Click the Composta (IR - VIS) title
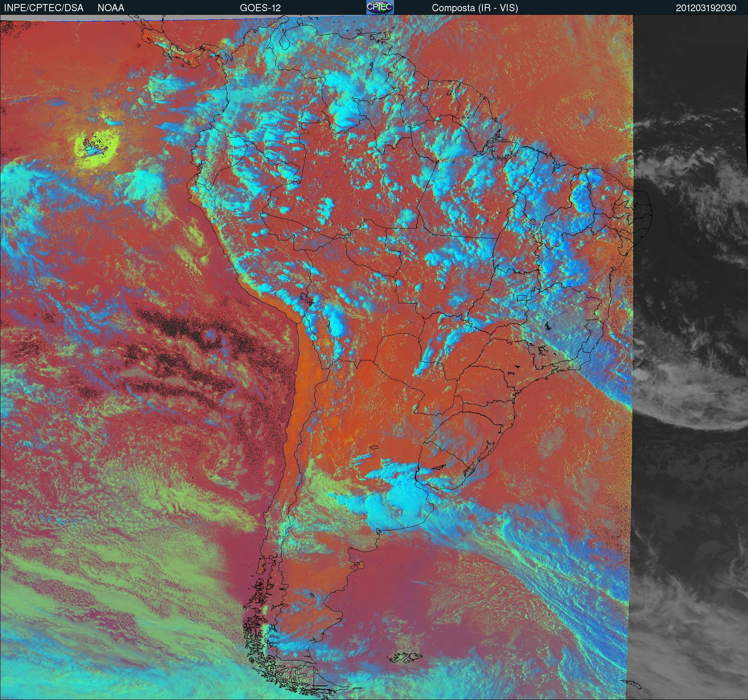This screenshot has height=700, width=748. click(475, 8)
